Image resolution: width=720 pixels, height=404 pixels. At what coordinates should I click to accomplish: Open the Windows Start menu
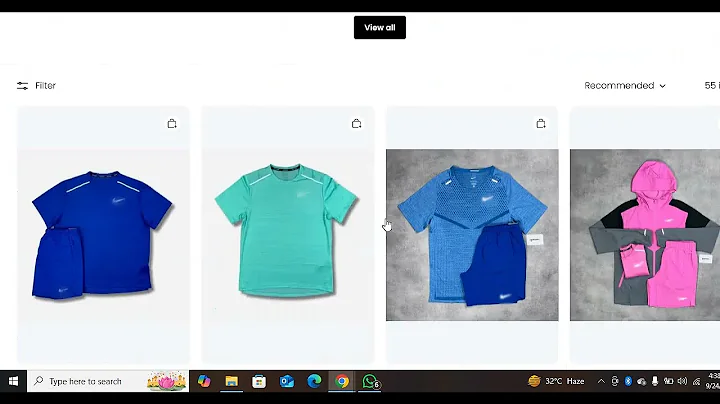click(13, 381)
